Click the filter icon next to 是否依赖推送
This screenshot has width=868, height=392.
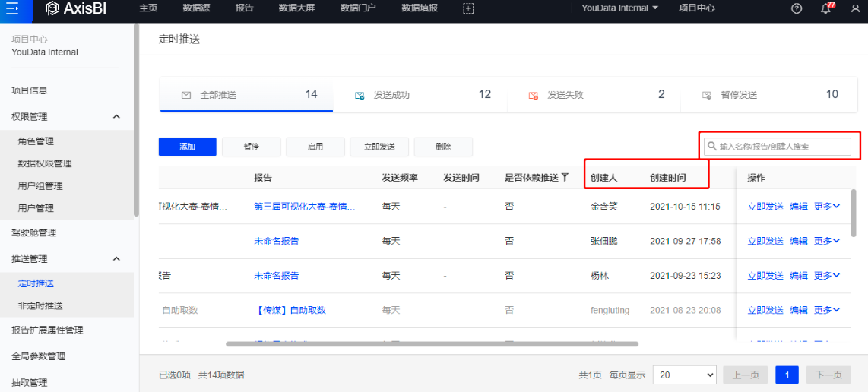[565, 178]
